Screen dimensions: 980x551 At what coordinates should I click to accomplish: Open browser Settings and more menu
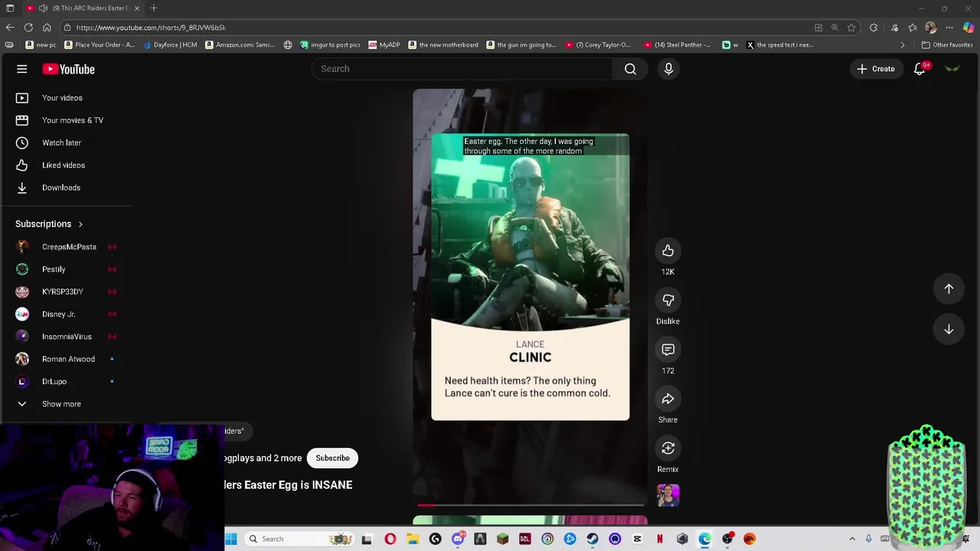949,28
